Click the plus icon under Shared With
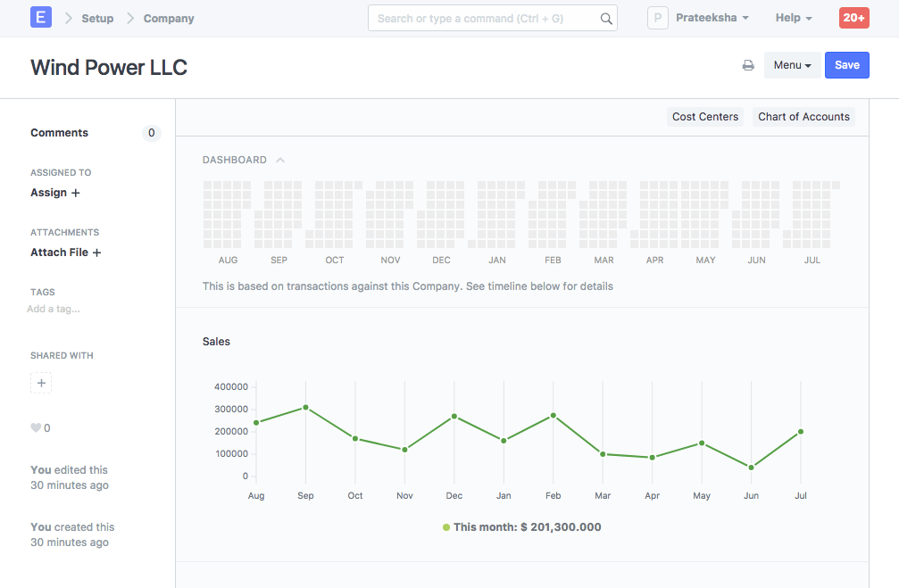Screen dimensions: 899x588 [41, 383]
